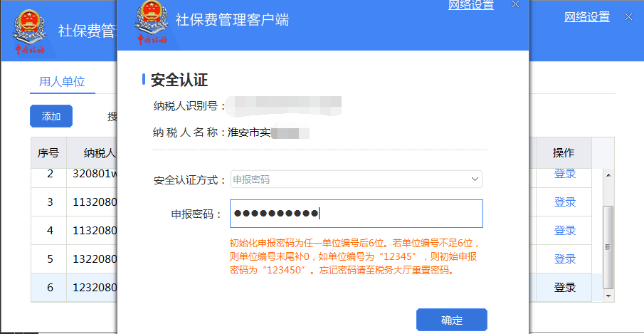Confirm with the 确定 button

(452, 320)
